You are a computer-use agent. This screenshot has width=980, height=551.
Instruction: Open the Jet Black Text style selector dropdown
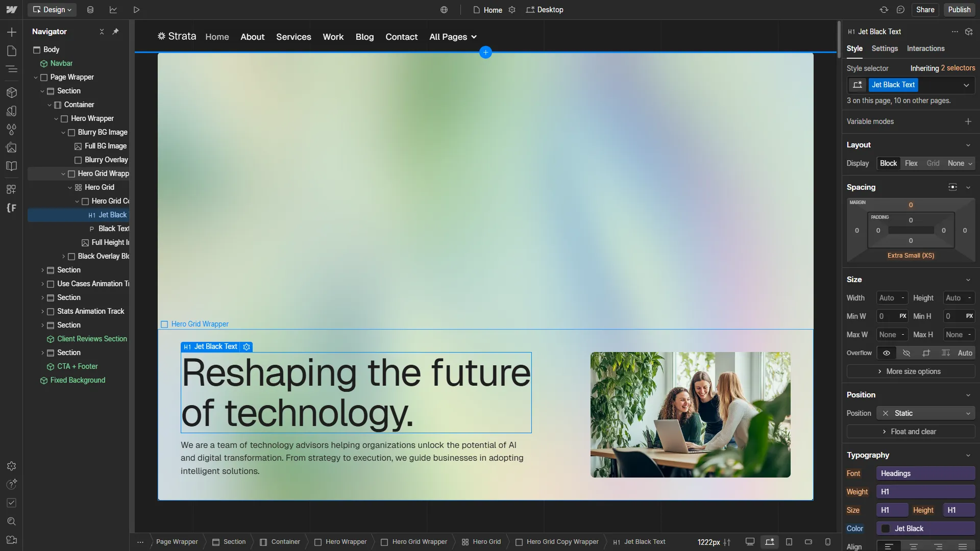click(966, 85)
